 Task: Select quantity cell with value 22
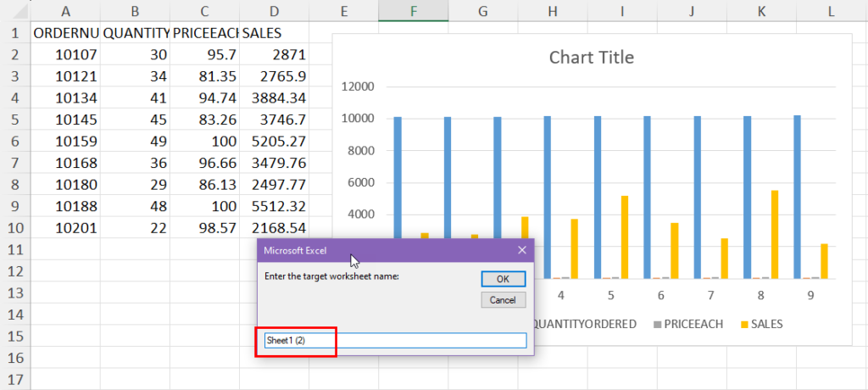tap(135, 228)
